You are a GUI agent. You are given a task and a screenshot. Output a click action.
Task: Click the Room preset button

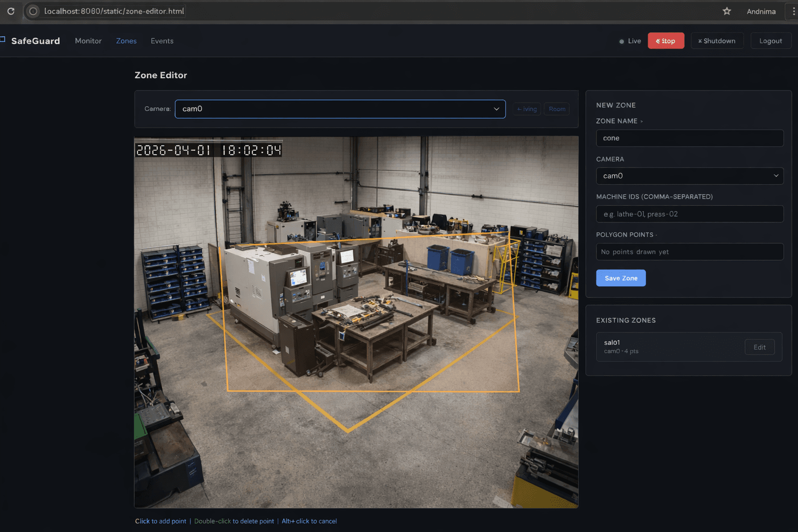[x=557, y=109]
